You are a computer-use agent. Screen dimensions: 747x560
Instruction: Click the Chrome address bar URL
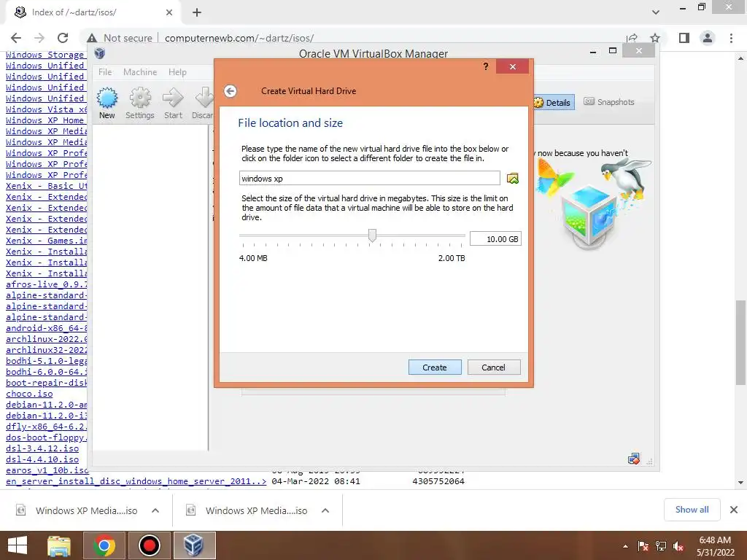click(x=239, y=38)
